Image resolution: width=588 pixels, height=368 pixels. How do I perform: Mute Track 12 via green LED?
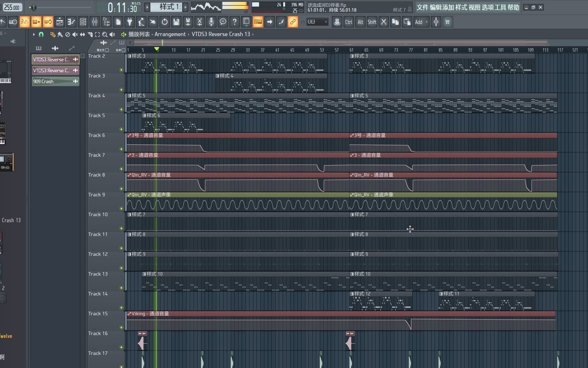click(122, 268)
